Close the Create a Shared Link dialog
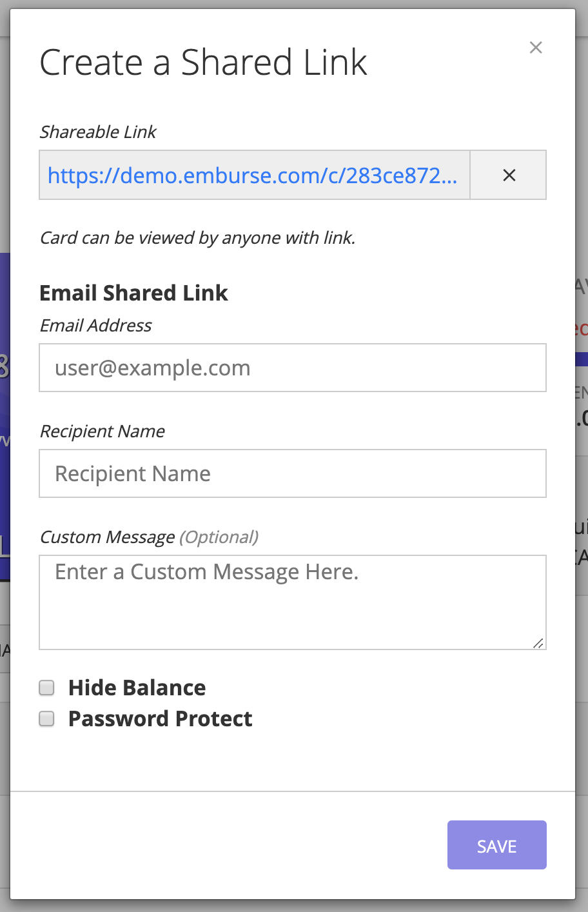The image size is (588, 912). click(x=535, y=48)
